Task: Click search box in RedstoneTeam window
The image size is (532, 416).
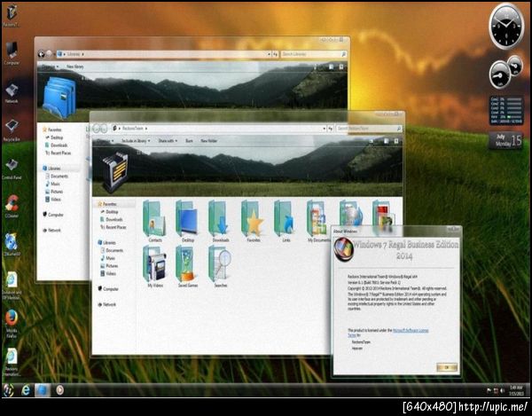Action: pyautogui.click(x=369, y=129)
